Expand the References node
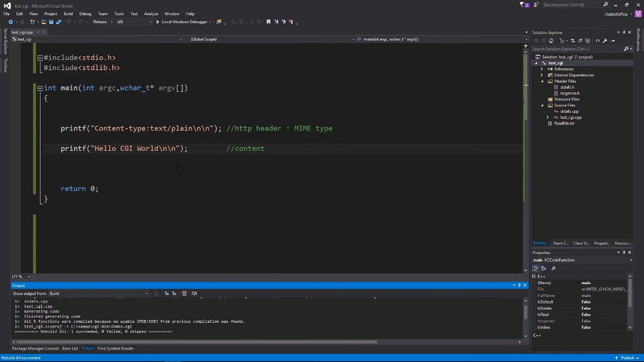Viewport: 644px width, 362px height. click(x=542, y=69)
